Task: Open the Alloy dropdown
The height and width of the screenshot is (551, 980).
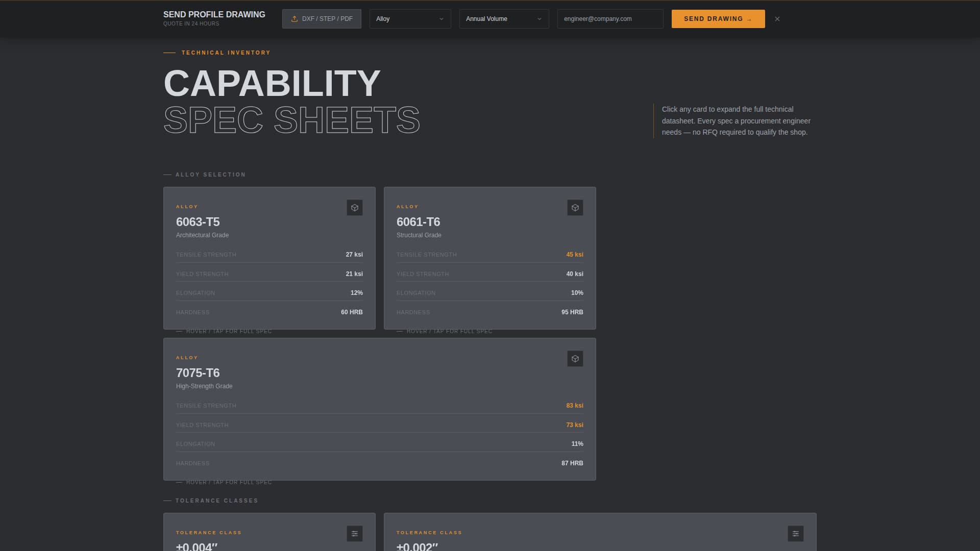Action: click(x=410, y=19)
